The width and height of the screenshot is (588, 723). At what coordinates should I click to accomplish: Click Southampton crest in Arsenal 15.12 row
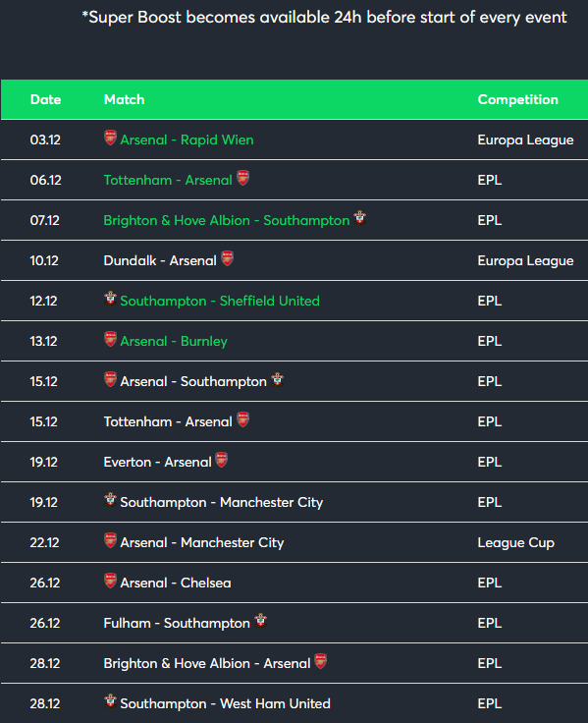[277, 379]
